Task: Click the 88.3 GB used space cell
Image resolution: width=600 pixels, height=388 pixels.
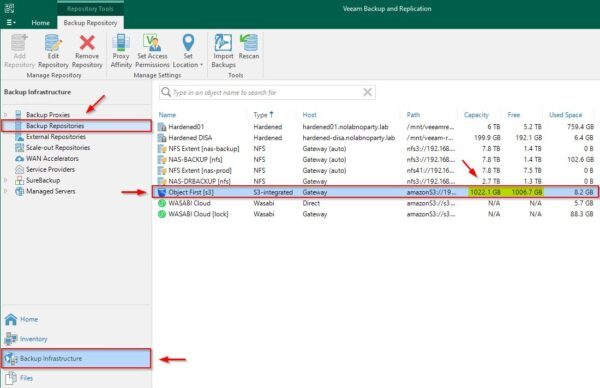Action: pyautogui.click(x=582, y=214)
